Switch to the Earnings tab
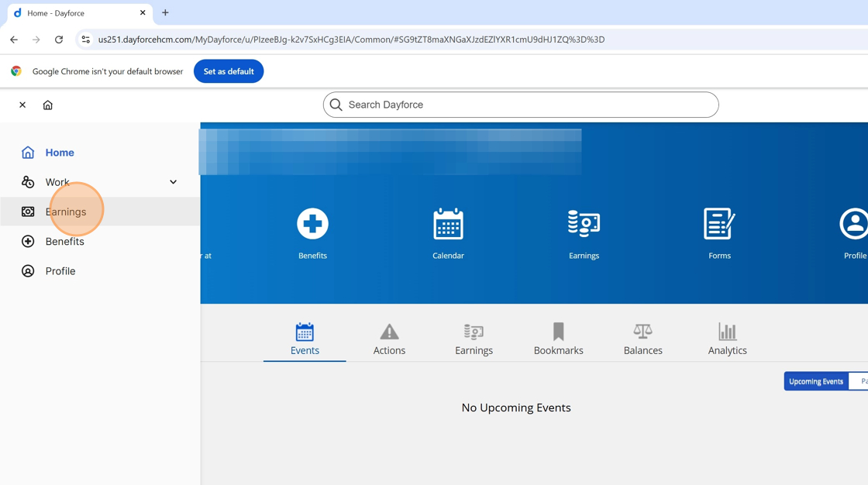Image resolution: width=868 pixels, height=485 pixels. pyautogui.click(x=474, y=339)
